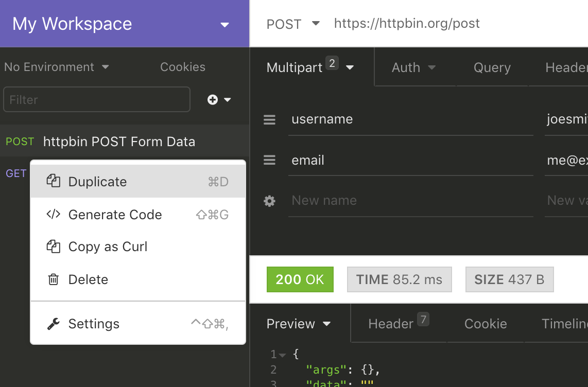Click the Copy as Curl clipboard icon

pyautogui.click(x=53, y=247)
